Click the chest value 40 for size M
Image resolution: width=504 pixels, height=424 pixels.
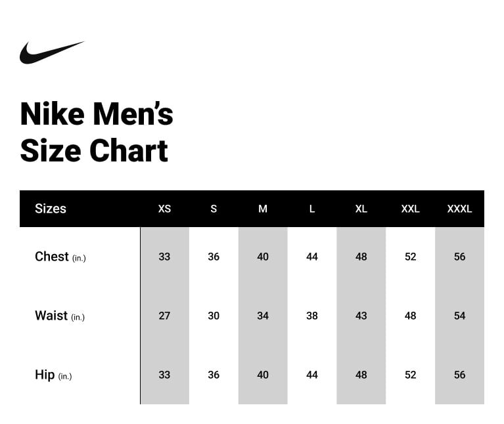point(263,257)
